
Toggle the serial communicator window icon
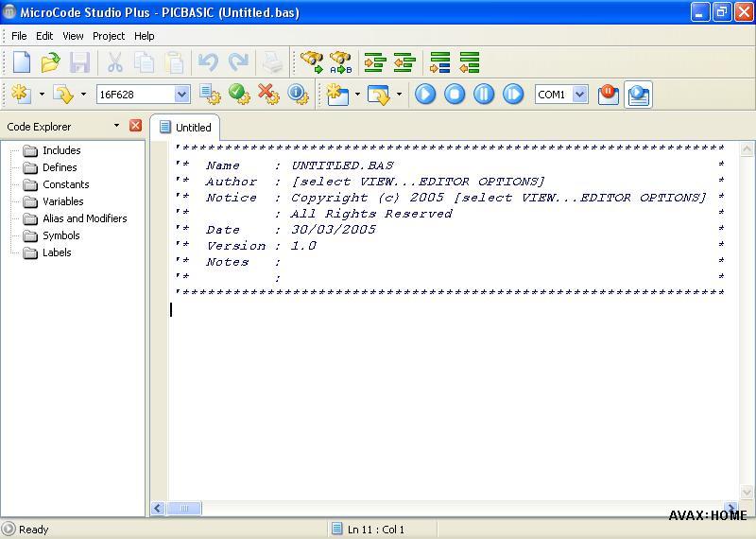point(639,95)
